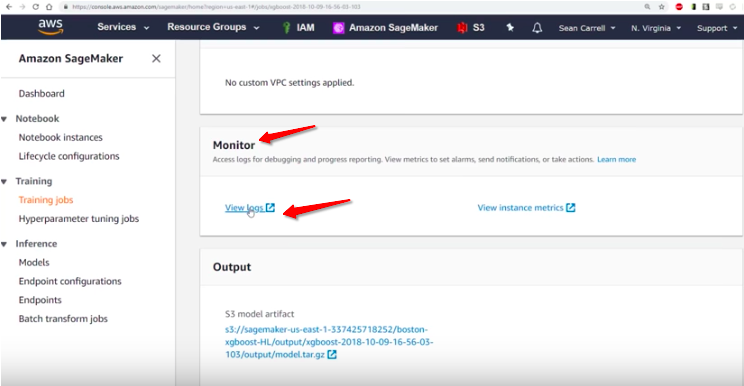Open the N. Virginia region selector

[656, 28]
